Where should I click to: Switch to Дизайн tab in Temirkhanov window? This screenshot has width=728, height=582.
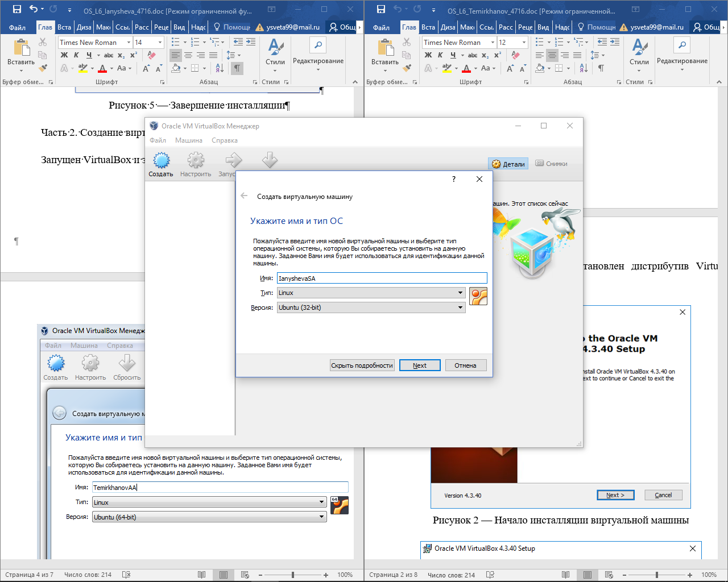pyautogui.click(x=448, y=27)
